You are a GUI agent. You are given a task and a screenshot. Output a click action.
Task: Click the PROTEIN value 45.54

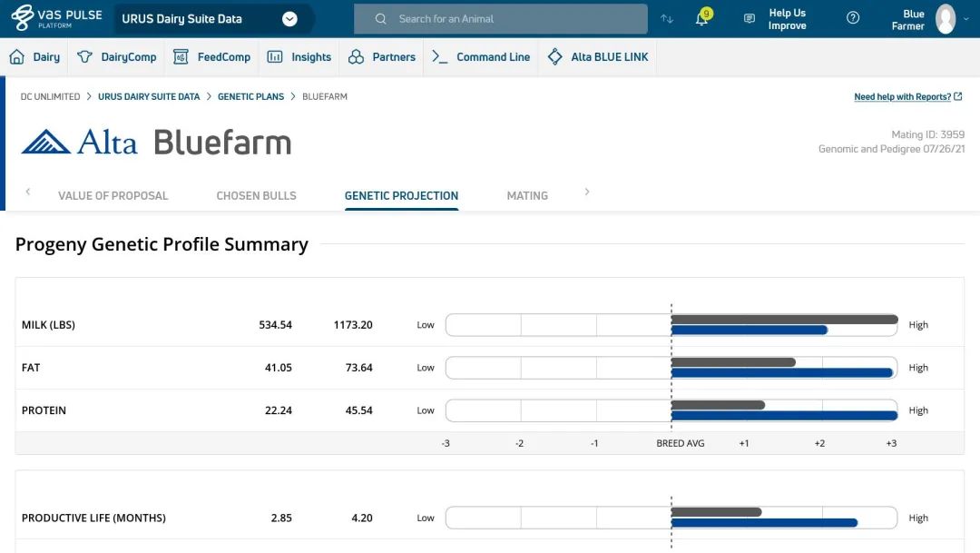click(x=358, y=410)
